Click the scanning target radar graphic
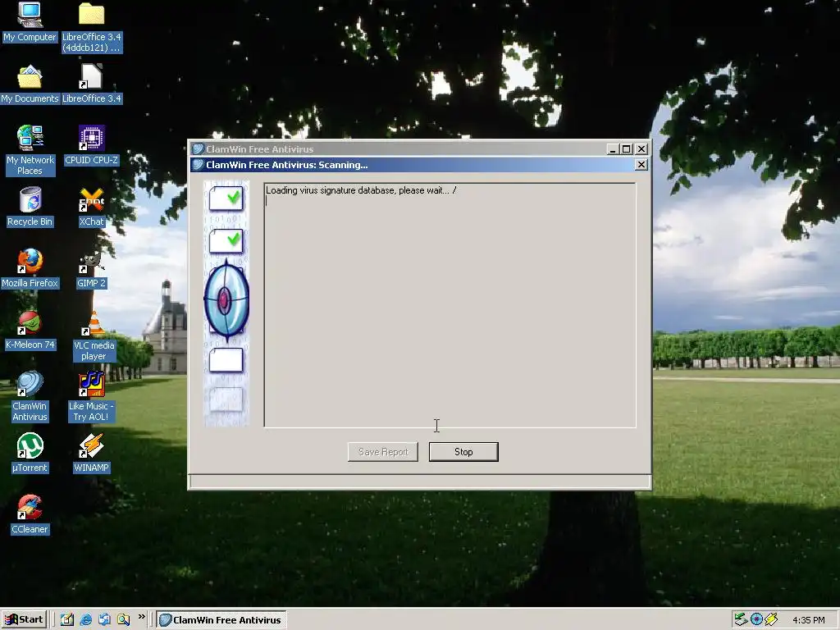Image resolution: width=840 pixels, height=630 pixels. click(226, 301)
